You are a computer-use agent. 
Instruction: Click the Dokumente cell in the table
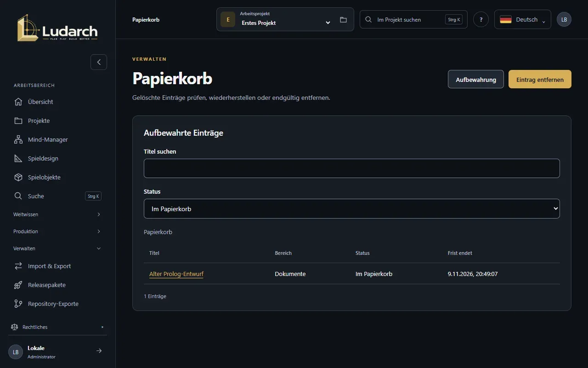point(290,274)
